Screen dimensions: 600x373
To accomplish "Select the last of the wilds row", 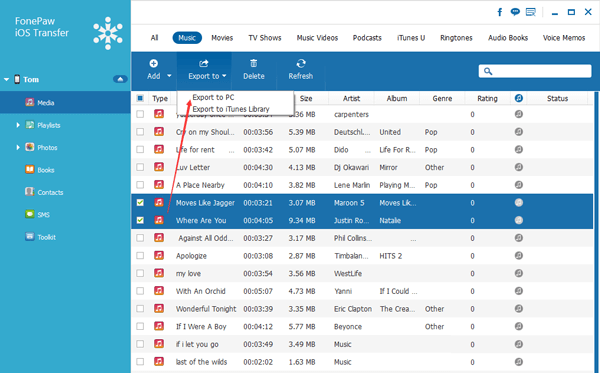I will click(x=362, y=362).
